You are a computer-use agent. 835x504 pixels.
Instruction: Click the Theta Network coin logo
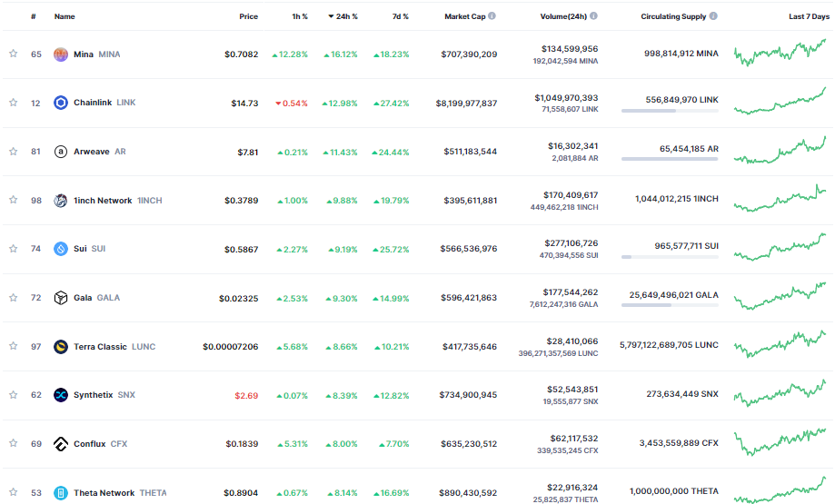click(61, 493)
